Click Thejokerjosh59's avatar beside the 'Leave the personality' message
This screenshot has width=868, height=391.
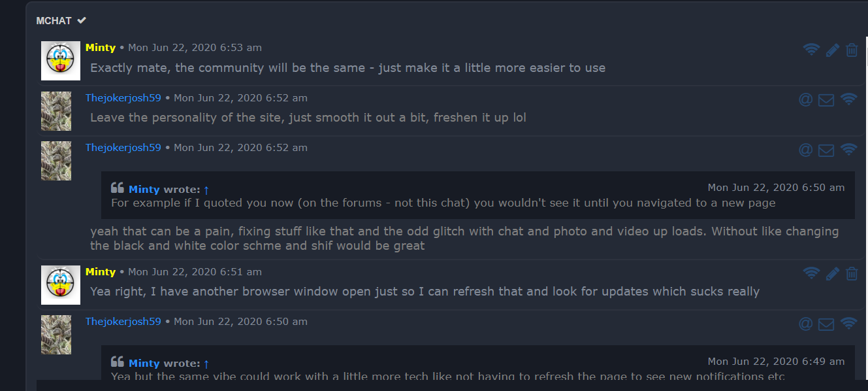(56, 110)
